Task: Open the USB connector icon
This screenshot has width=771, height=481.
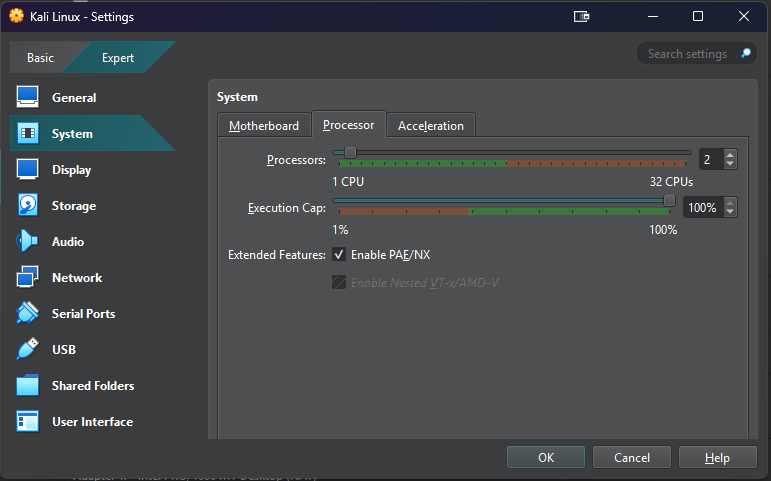Action: [28, 349]
